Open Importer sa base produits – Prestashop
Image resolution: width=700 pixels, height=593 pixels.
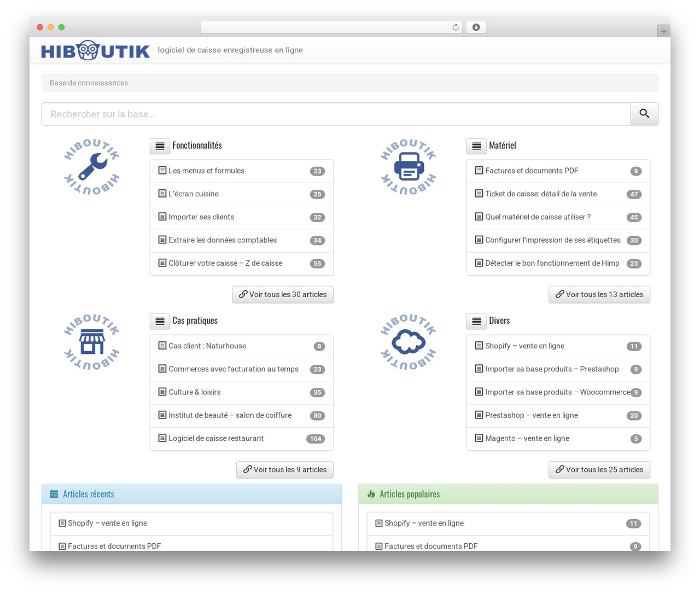click(558, 369)
